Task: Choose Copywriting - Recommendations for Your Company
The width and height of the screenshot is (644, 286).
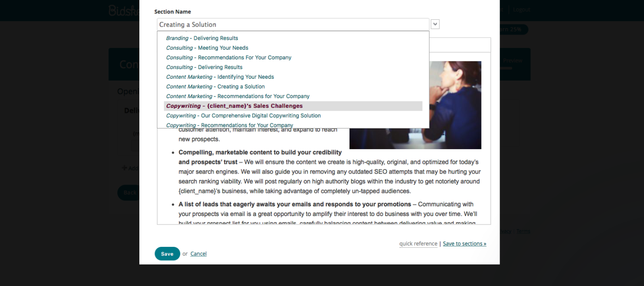Action: pos(230,125)
